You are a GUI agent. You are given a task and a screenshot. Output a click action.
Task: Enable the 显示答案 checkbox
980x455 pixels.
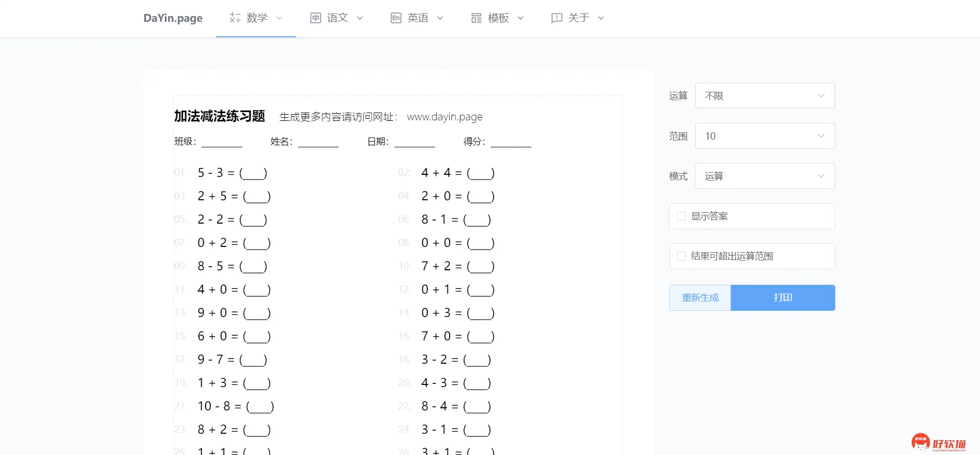[x=682, y=216]
